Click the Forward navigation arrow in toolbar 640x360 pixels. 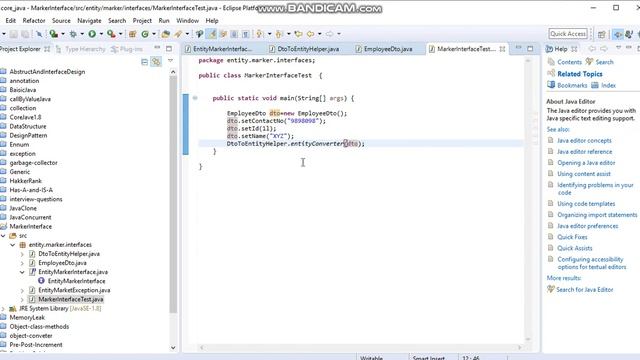pos(330,34)
